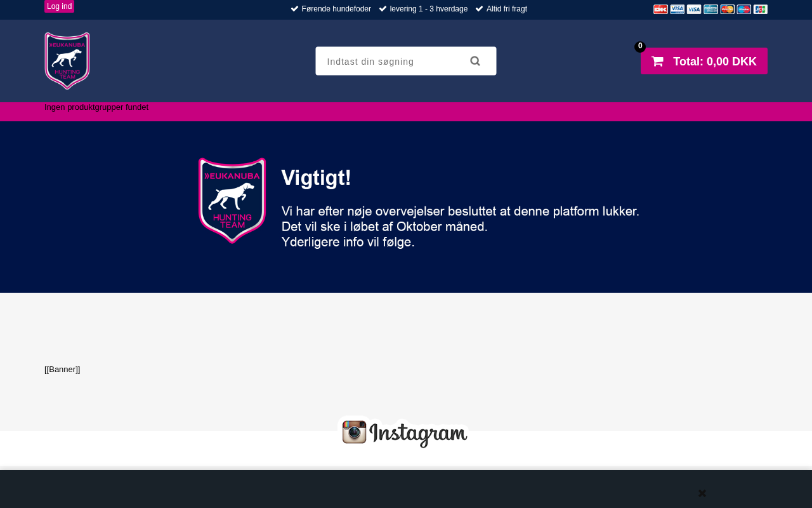This screenshot has height=508, width=812.
Task: Open the Instagram logo link
Action: click(x=404, y=432)
